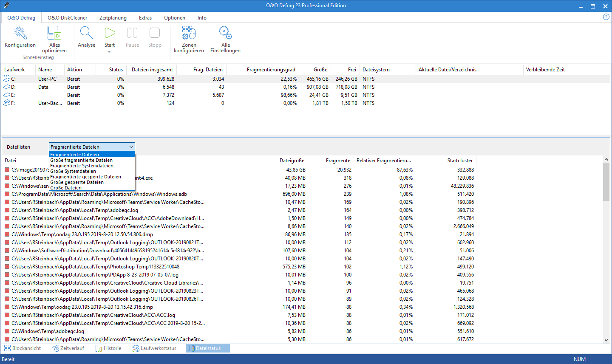Screen dimensions: 612x364
Task: Choose Große Dateien option
Action: tap(92, 188)
